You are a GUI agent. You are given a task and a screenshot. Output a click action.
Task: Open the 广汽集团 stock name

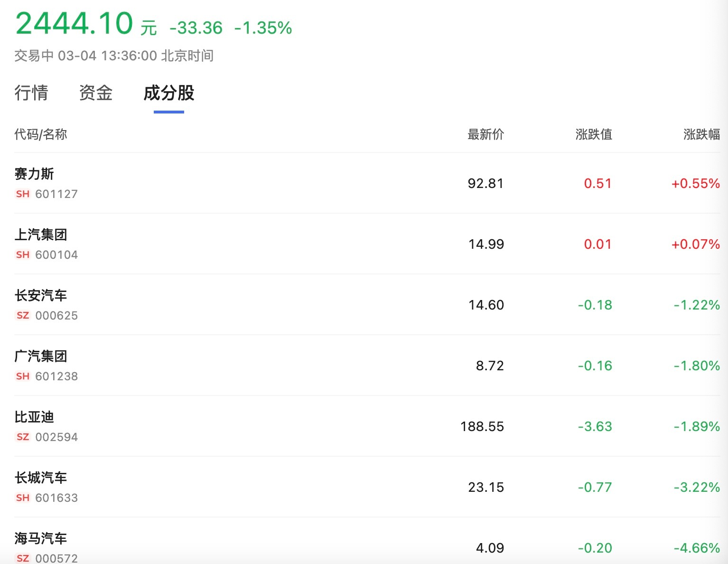[41, 356]
